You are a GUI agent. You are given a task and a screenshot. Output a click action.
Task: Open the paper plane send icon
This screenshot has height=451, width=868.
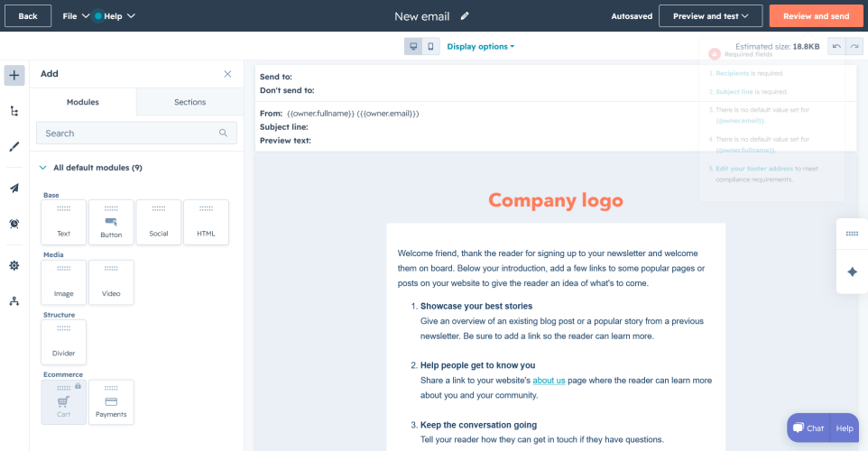point(14,189)
